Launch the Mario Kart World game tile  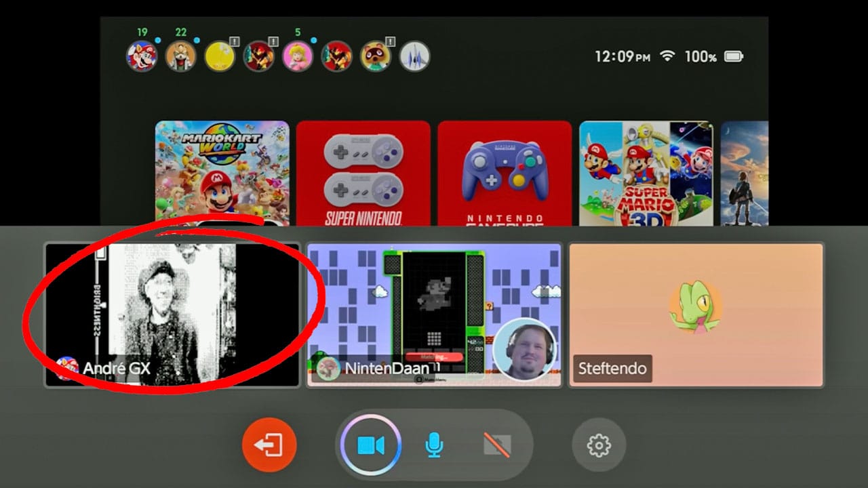[222, 174]
